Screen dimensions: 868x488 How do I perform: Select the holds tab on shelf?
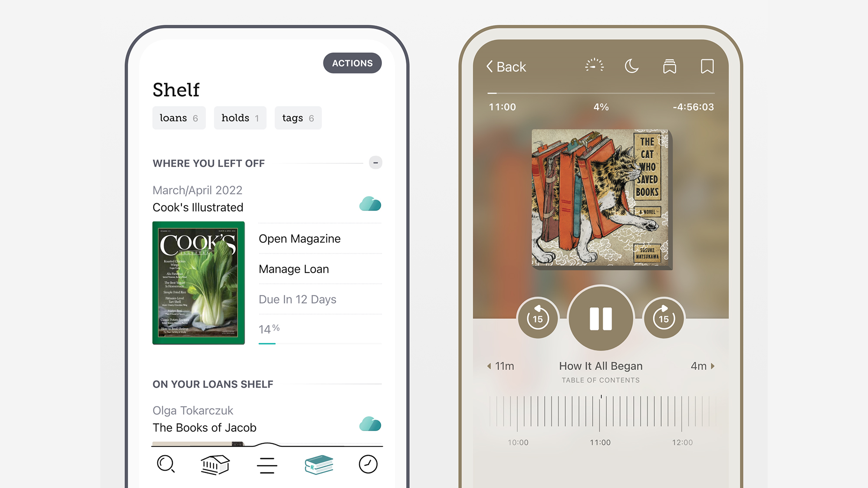pos(239,118)
